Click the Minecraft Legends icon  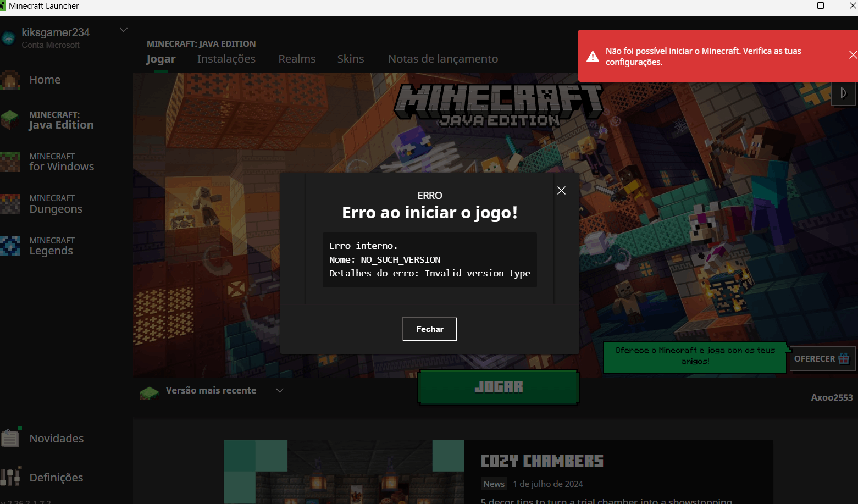click(x=10, y=246)
